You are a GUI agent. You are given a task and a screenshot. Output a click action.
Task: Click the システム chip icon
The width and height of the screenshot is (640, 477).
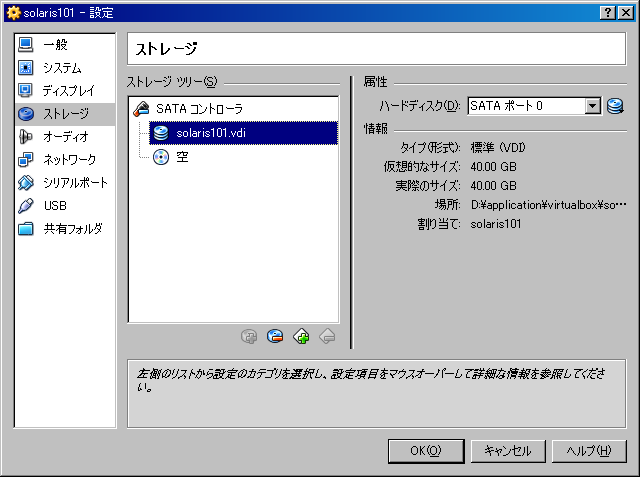[x=26, y=68]
